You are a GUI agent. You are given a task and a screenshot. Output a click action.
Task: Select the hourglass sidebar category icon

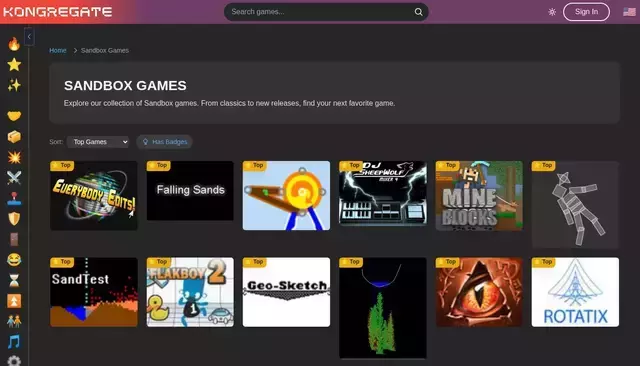14,281
